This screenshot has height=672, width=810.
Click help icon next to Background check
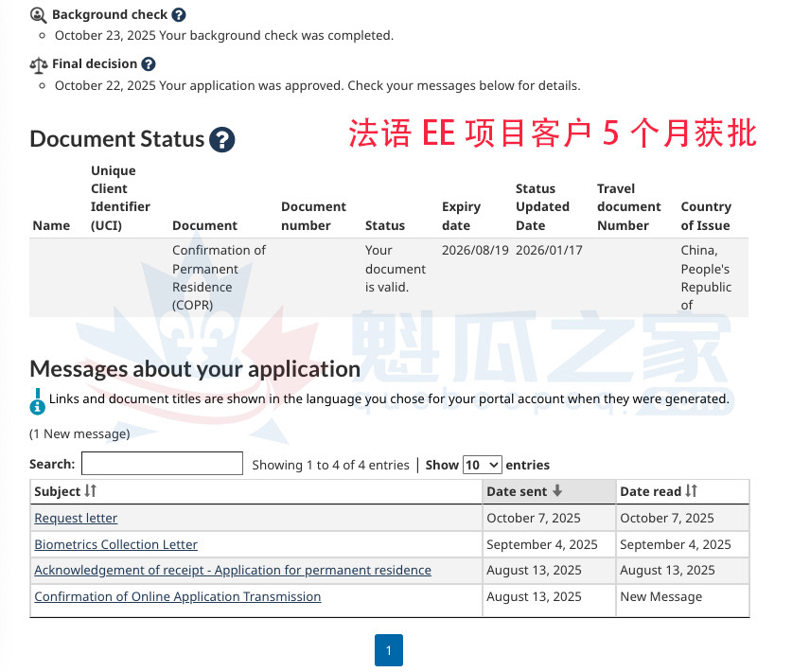click(x=179, y=15)
